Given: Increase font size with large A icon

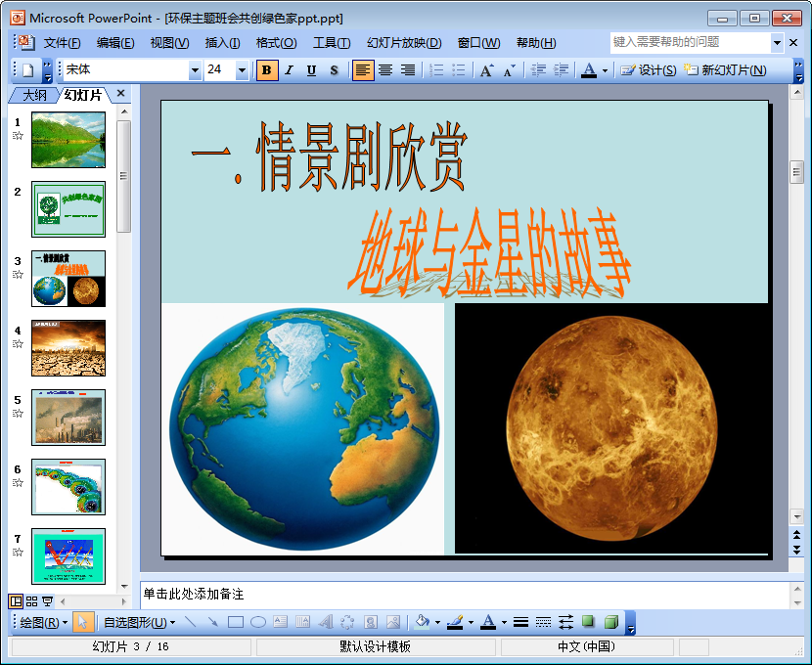Looking at the screenshot, I should [487, 70].
